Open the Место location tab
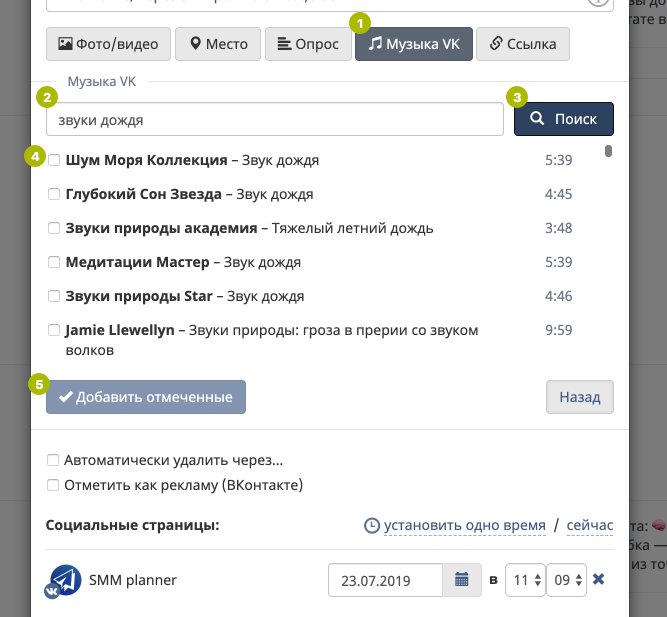This screenshot has height=617, width=667. 218,44
